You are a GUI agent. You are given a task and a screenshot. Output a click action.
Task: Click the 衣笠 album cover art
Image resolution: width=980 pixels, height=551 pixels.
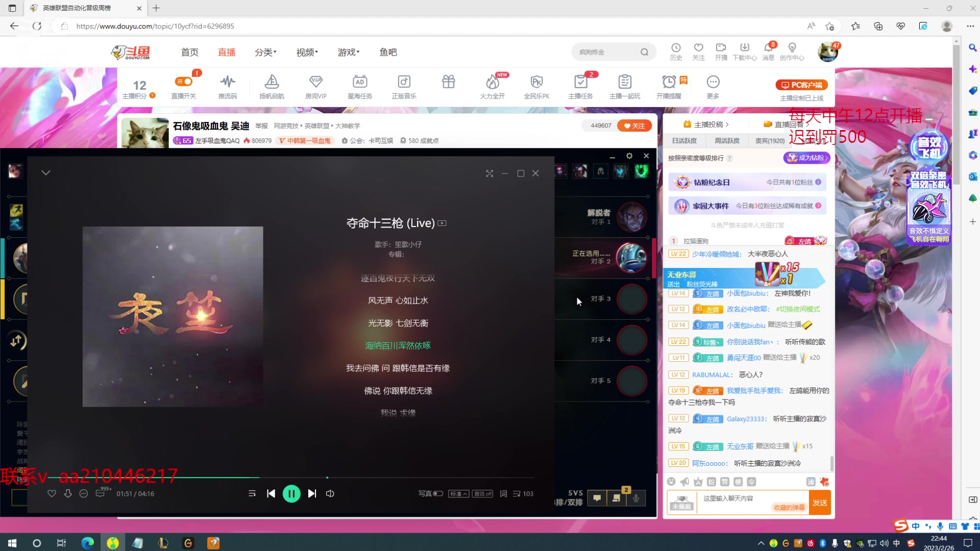[173, 316]
